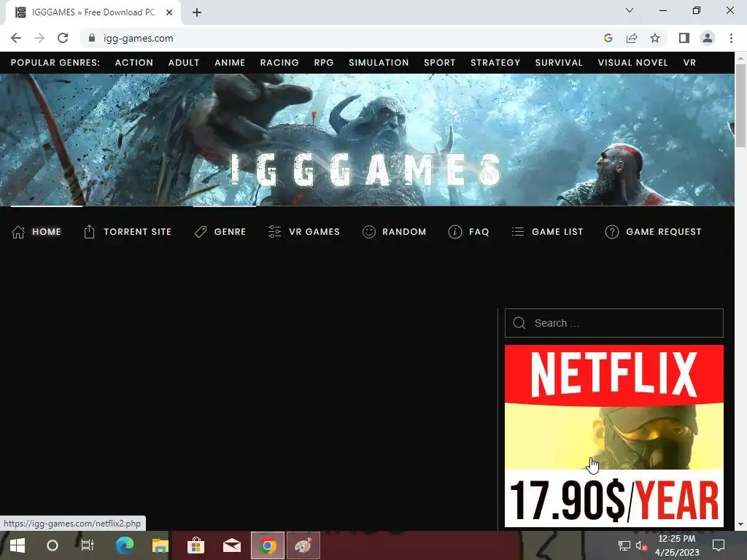Click the scrollbar down arrow
747x560 pixels.
pyautogui.click(x=740, y=524)
